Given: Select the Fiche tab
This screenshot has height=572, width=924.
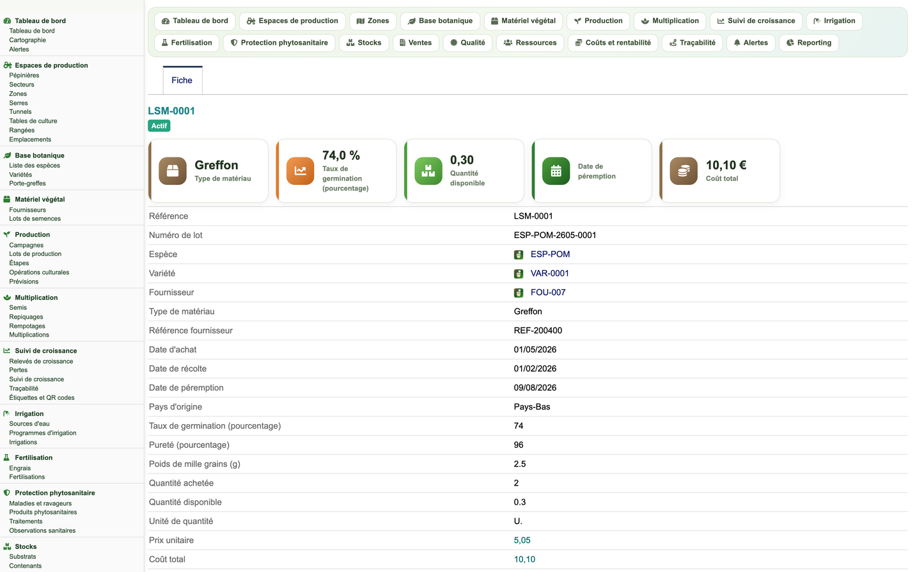Looking at the screenshot, I should (x=182, y=81).
